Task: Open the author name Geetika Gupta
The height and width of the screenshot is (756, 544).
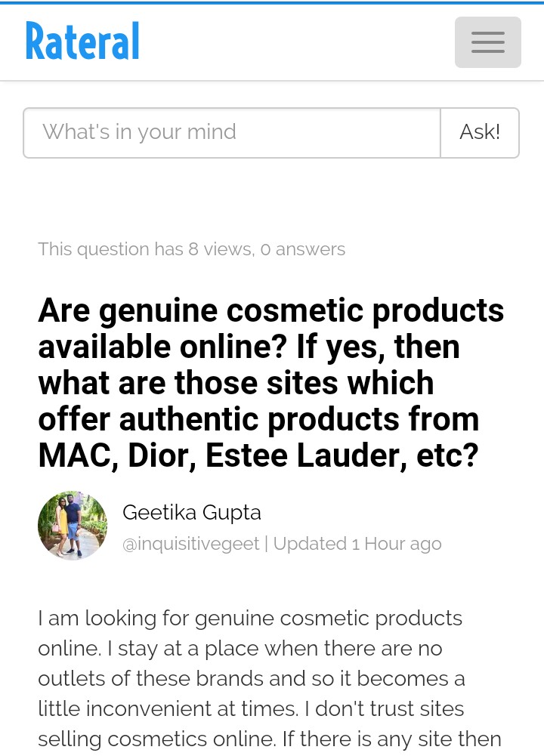Action: point(192,513)
